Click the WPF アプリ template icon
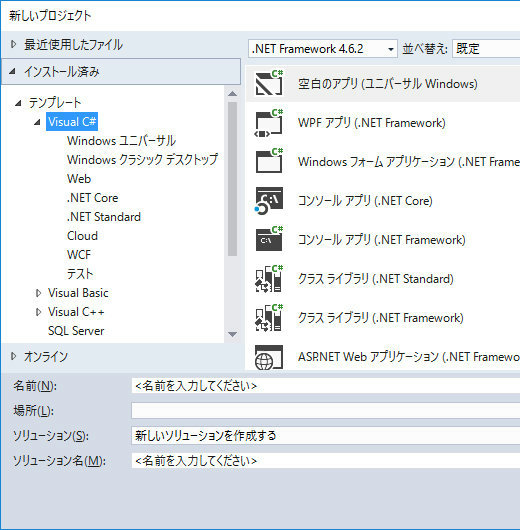Image resolution: width=520 pixels, height=530 pixels. 269,122
